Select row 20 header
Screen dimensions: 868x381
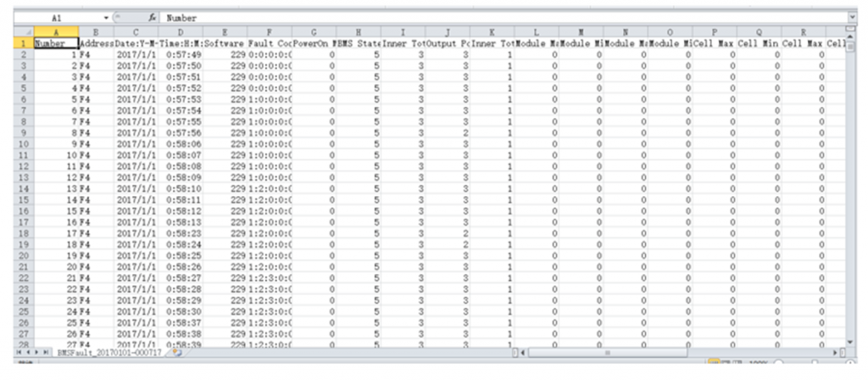click(x=23, y=255)
